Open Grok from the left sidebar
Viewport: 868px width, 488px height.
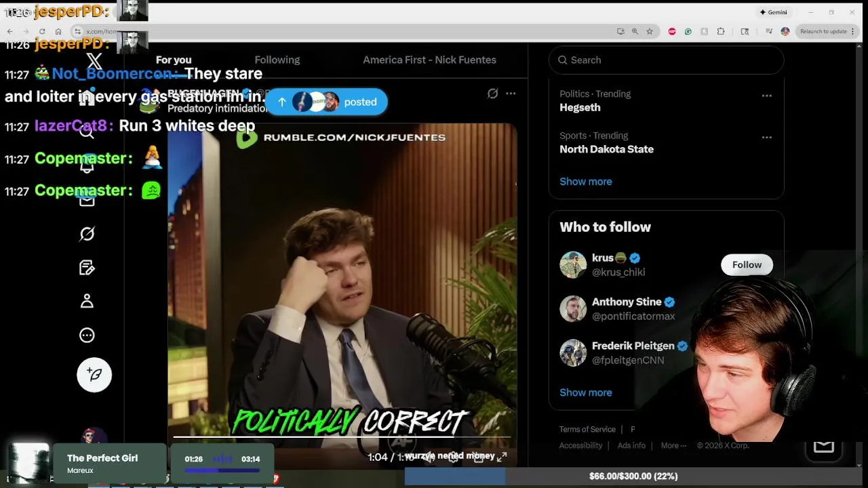tap(87, 234)
